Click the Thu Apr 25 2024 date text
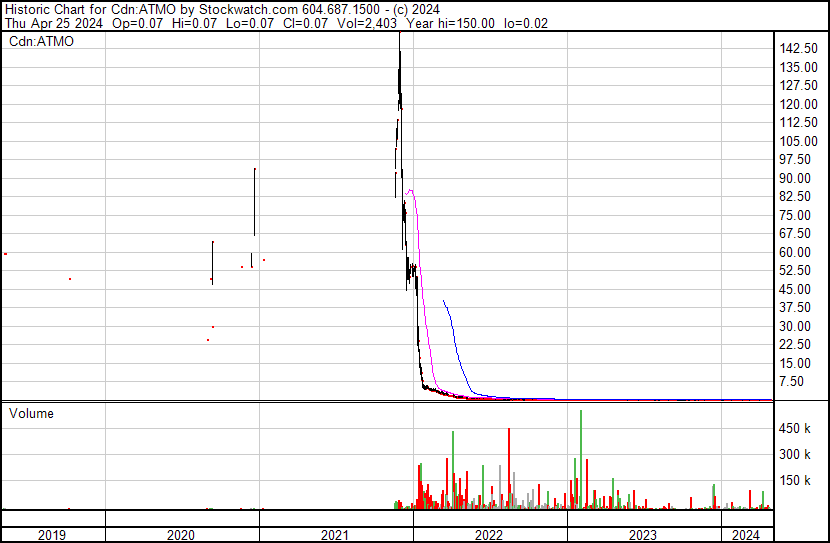 [54, 23]
